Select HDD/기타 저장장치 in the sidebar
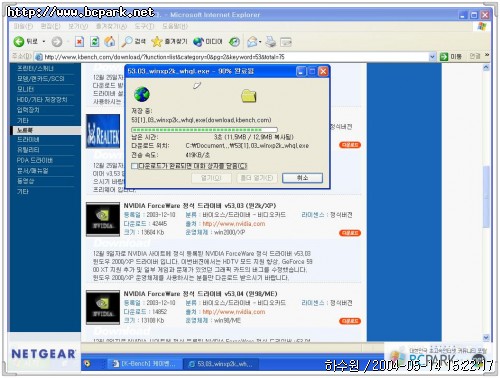 point(42,99)
